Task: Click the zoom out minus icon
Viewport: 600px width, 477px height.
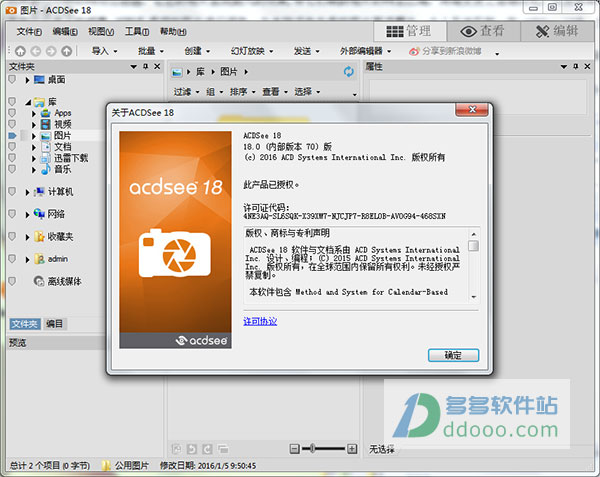Action: [295, 449]
